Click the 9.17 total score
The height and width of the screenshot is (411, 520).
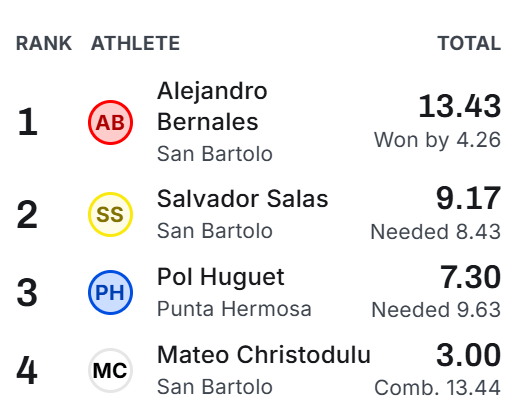[468, 198]
